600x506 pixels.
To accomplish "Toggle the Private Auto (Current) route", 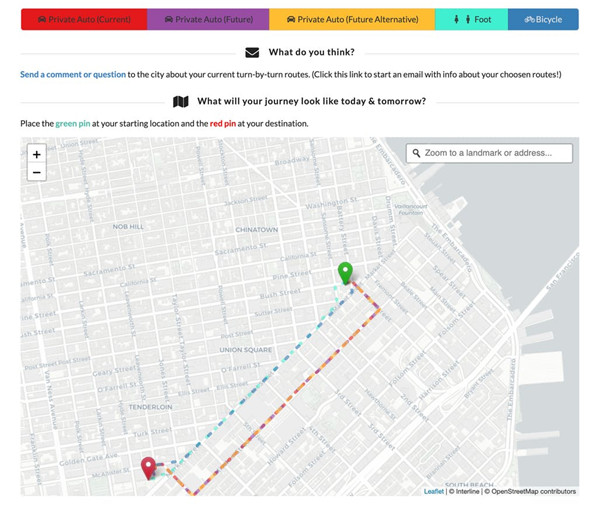I will (84, 19).
